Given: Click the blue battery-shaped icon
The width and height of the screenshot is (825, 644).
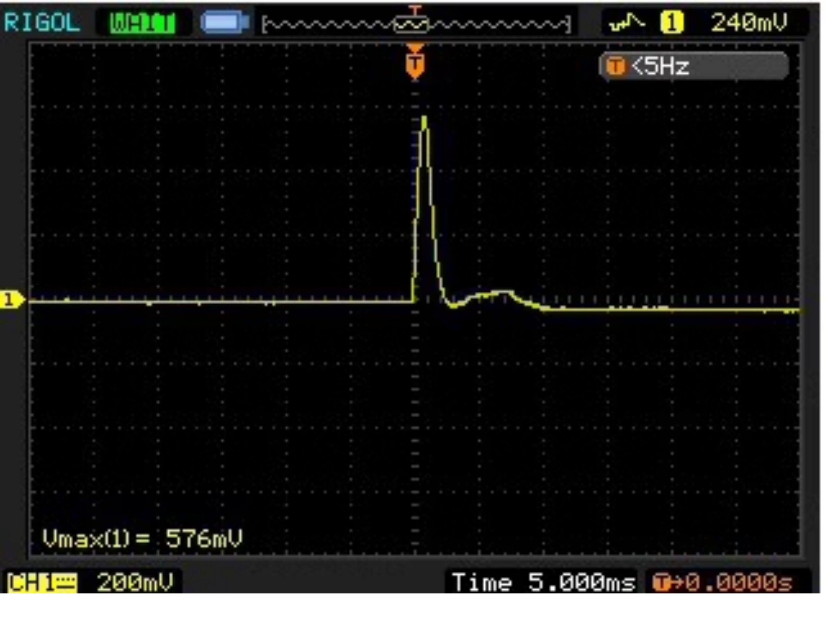Looking at the screenshot, I should 225,22.
